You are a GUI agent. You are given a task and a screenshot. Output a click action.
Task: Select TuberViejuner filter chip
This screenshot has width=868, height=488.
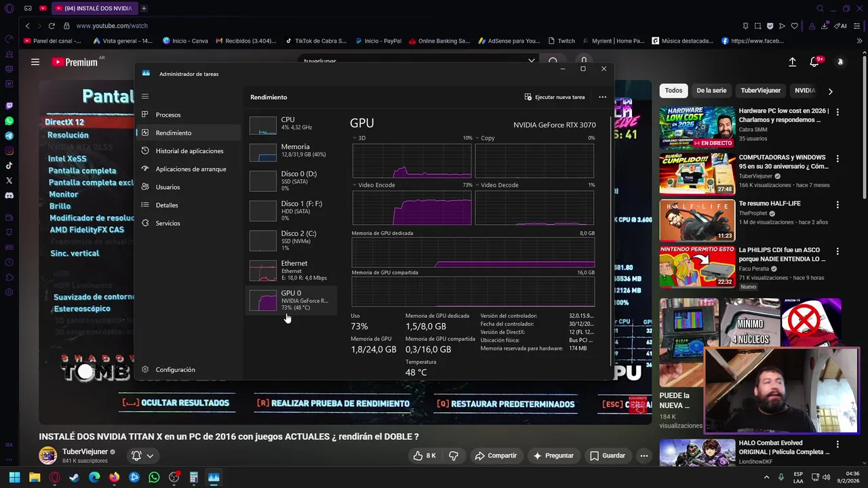(x=760, y=90)
